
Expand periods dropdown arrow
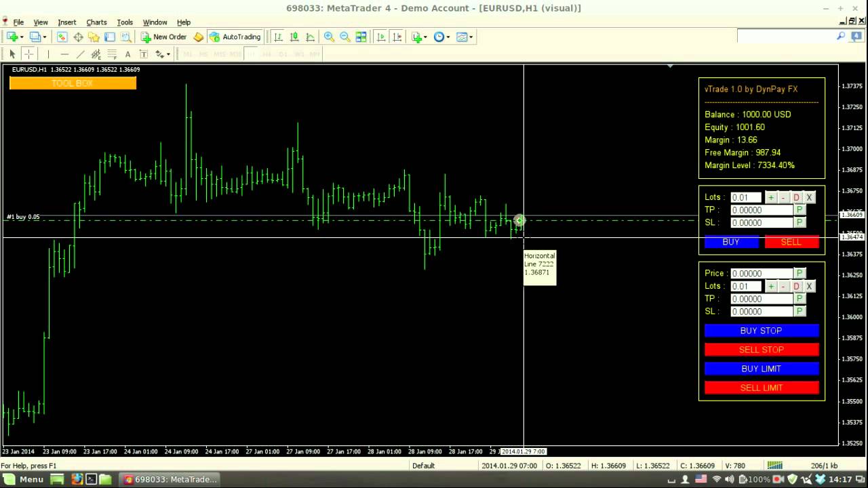point(448,37)
